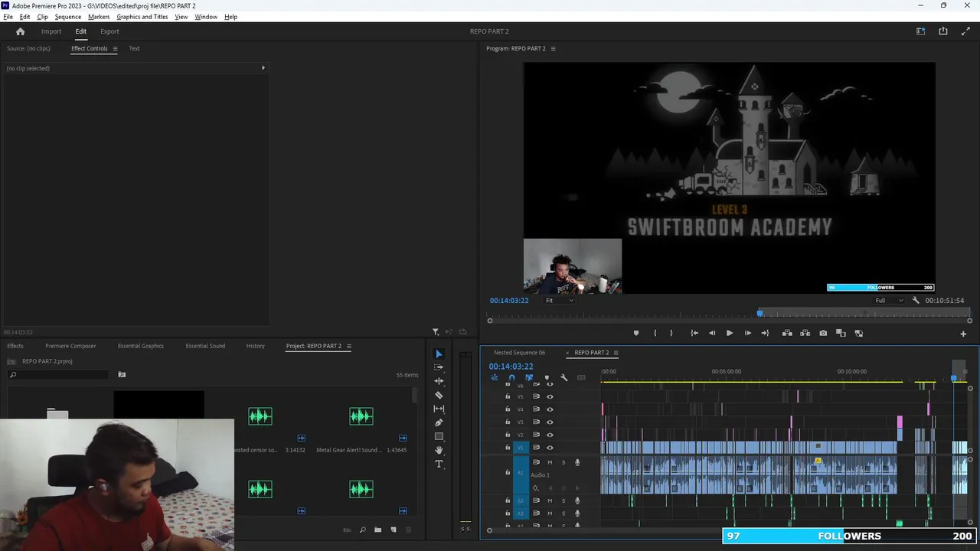Mute Audio 1 track with M button
980x551 pixels.
click(550, 462)
